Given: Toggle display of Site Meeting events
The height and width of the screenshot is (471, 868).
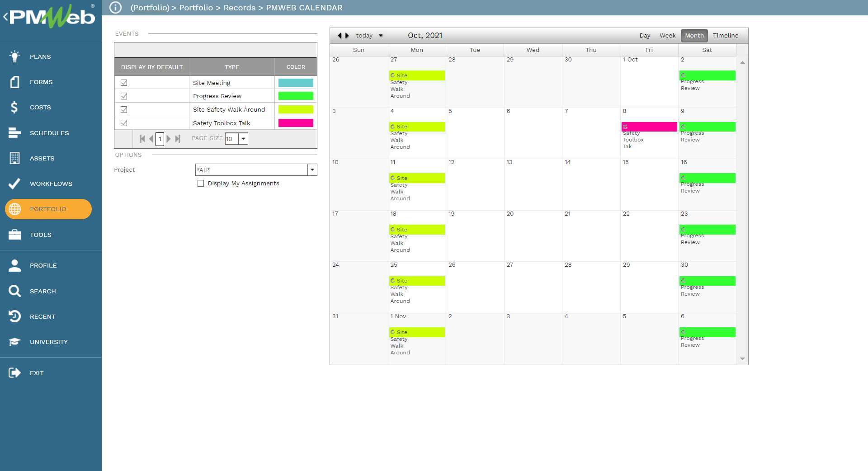Looking at the screenshot, I should (x=124, y=83).
